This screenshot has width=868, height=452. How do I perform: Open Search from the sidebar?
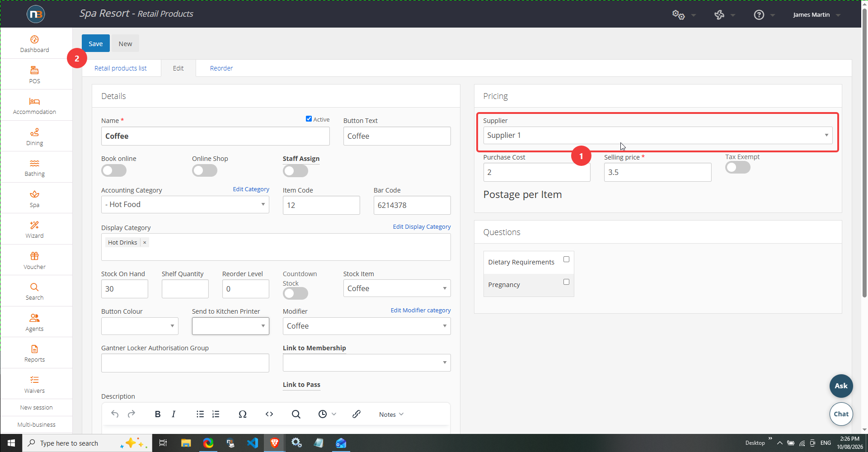(35, 292)
